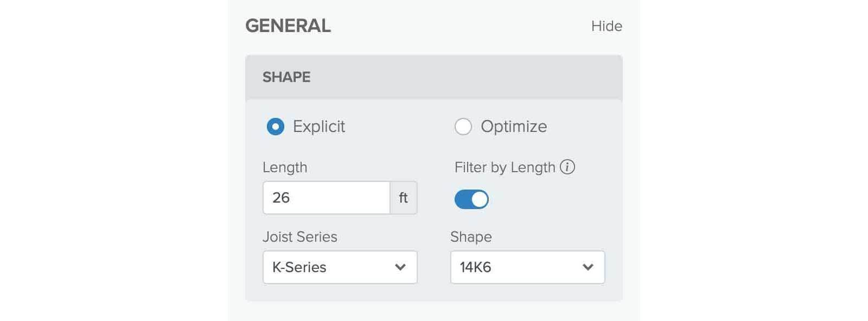Image resolution: width=868 pixels, height=321 pixels.
Task: Click the Length input field containing 26
Action: pos(326,198)
